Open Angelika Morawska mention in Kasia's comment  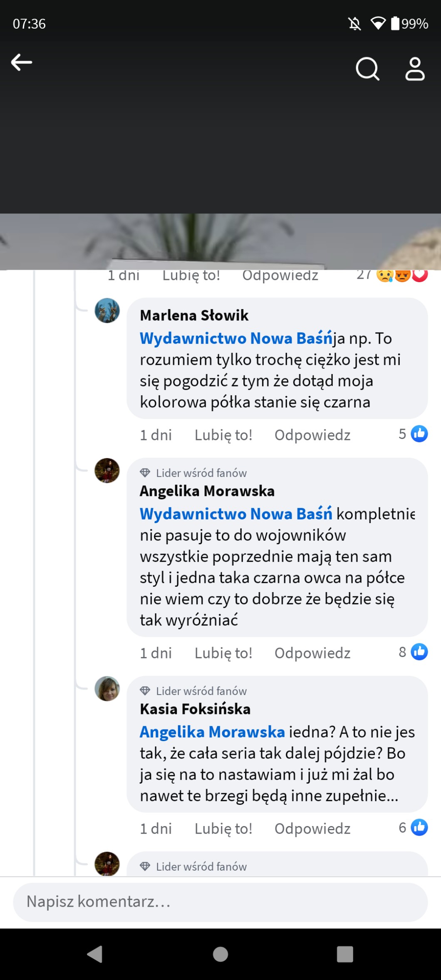coord(212,732)
